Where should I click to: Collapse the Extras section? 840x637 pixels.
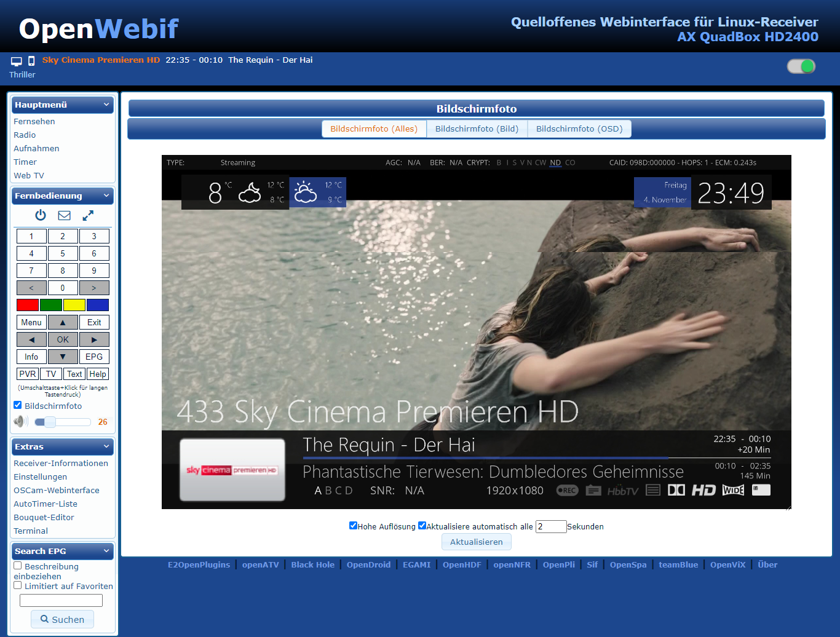pos(106,446)
